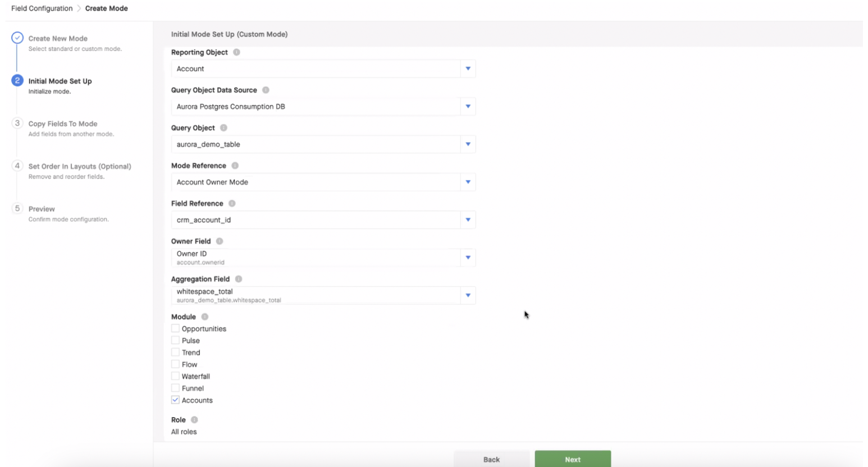Viewport: 868px width, 467px height.
Task: Open Copy Fields To Mode step
Action: coord(63,124)
